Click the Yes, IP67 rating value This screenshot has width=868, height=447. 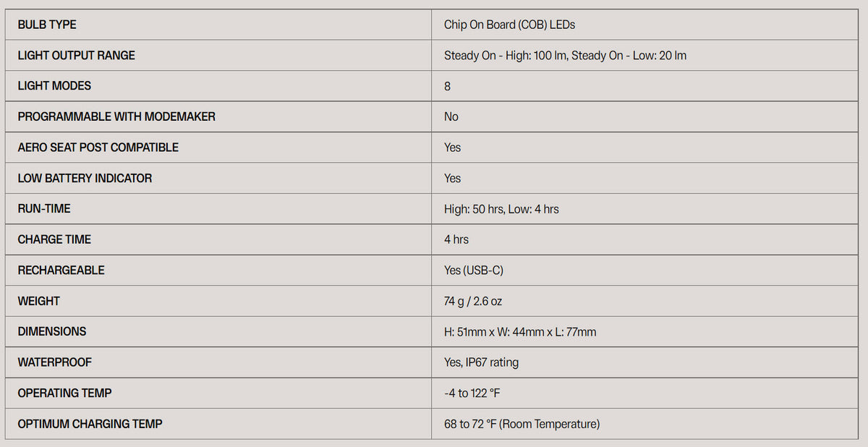pos(481,362)
